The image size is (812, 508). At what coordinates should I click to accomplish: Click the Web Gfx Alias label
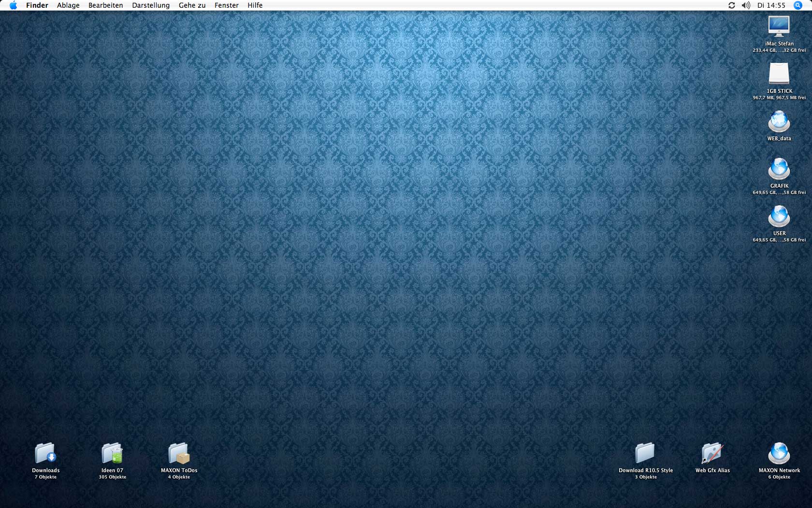pos(712,470)
